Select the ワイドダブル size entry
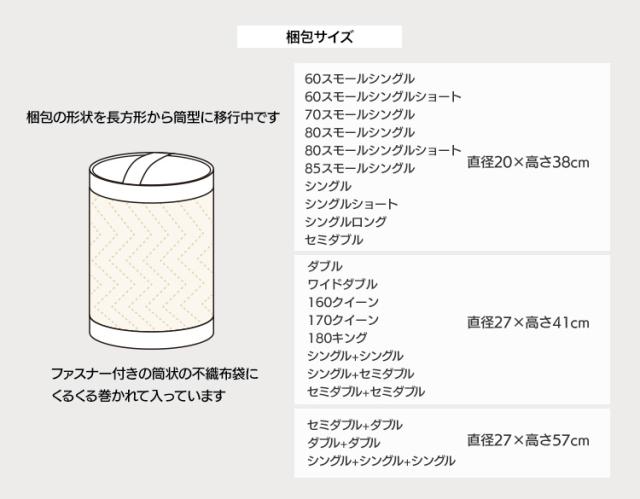Viewport: 640px width, 499px height. (x=342, y=285)
